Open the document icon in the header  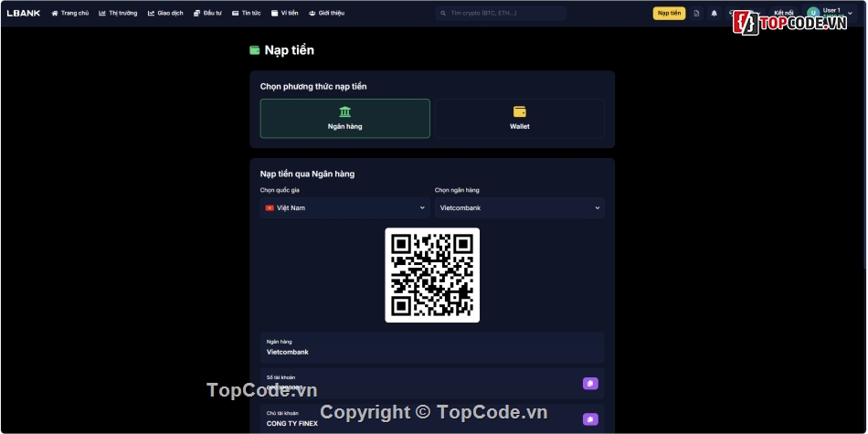pos(696,14)
